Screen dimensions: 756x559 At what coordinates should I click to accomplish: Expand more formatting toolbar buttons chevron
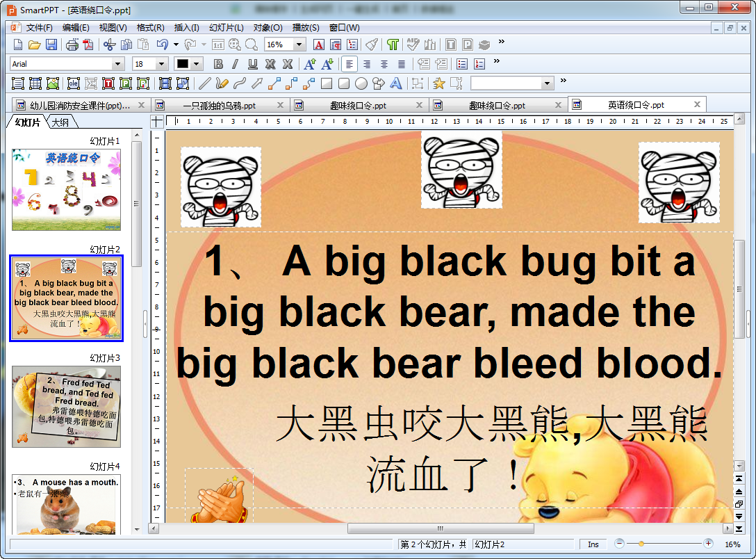pos(497,61)
